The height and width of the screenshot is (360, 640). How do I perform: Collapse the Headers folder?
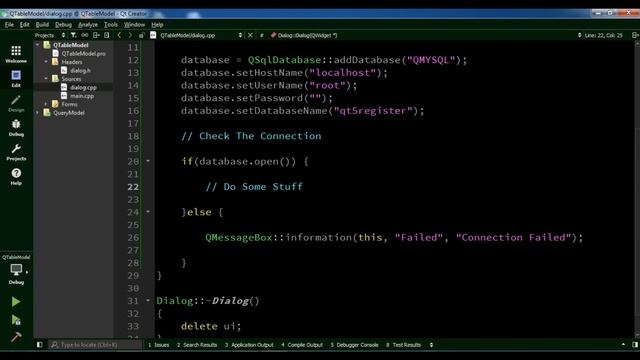46,62
